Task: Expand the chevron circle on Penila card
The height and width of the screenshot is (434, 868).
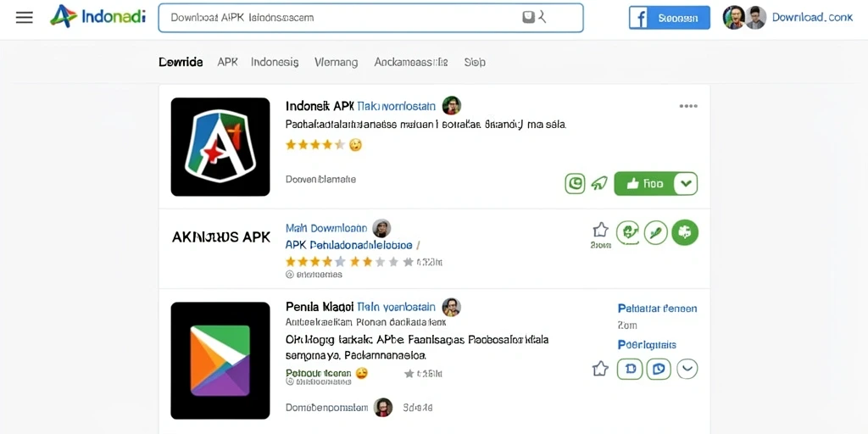Action: tap(687, 369)
